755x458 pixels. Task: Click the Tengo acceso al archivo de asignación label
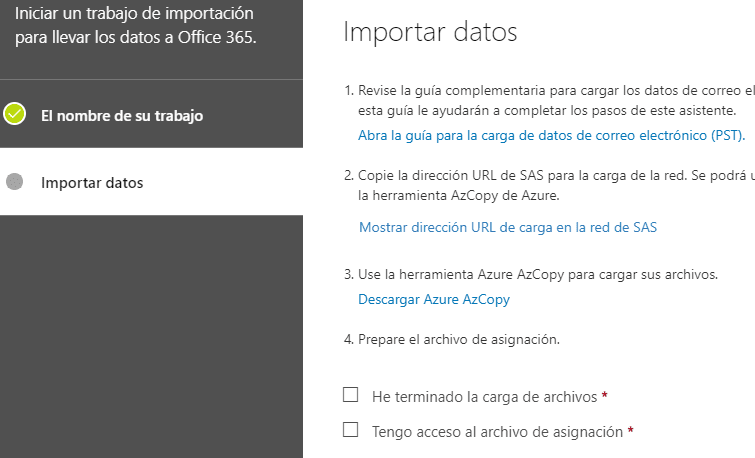pyautogui.click(x=497, y=432)
